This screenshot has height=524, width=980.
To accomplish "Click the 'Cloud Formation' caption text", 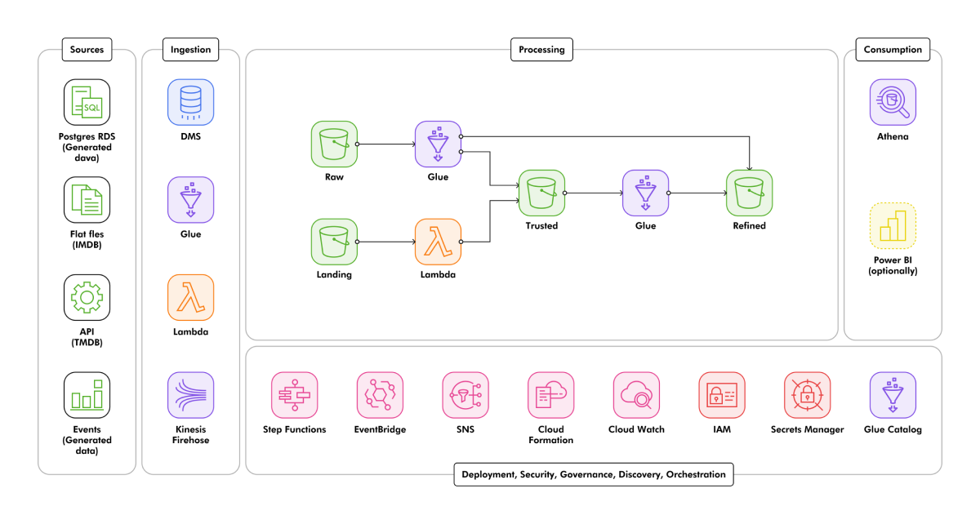I will point(551,435).
